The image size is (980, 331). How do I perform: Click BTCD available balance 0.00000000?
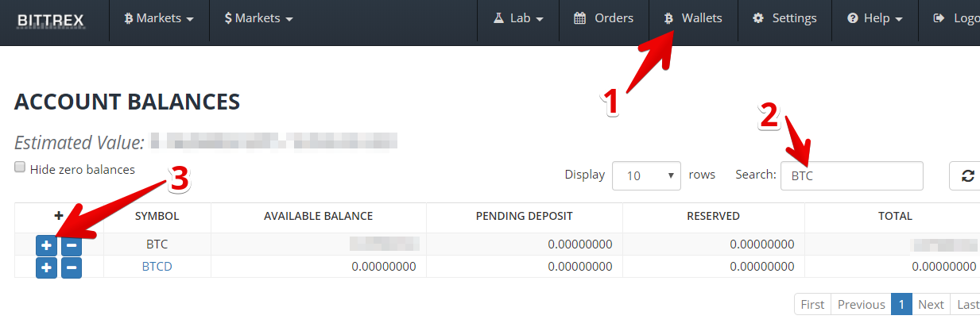click(384, 267)
